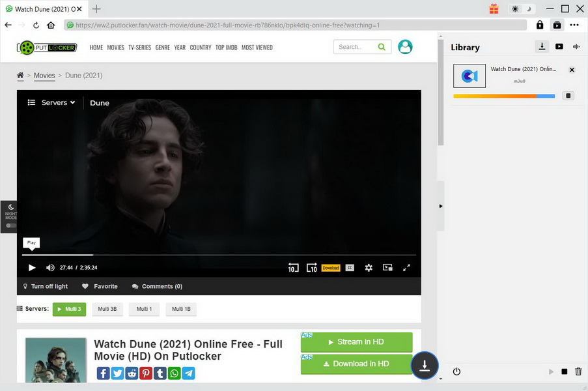Click the Stream in HD button
588x391 pixels.
click(x=356, y=341)
